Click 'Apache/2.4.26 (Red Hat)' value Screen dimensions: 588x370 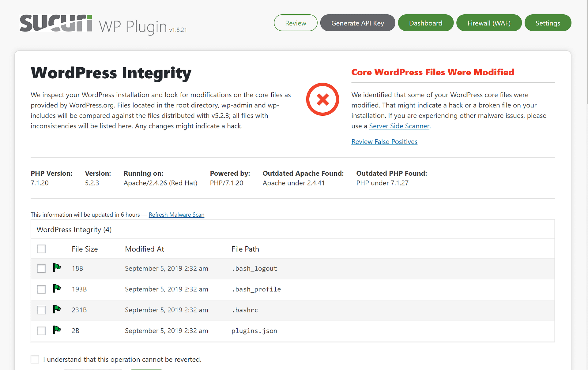tap(160, 183)
